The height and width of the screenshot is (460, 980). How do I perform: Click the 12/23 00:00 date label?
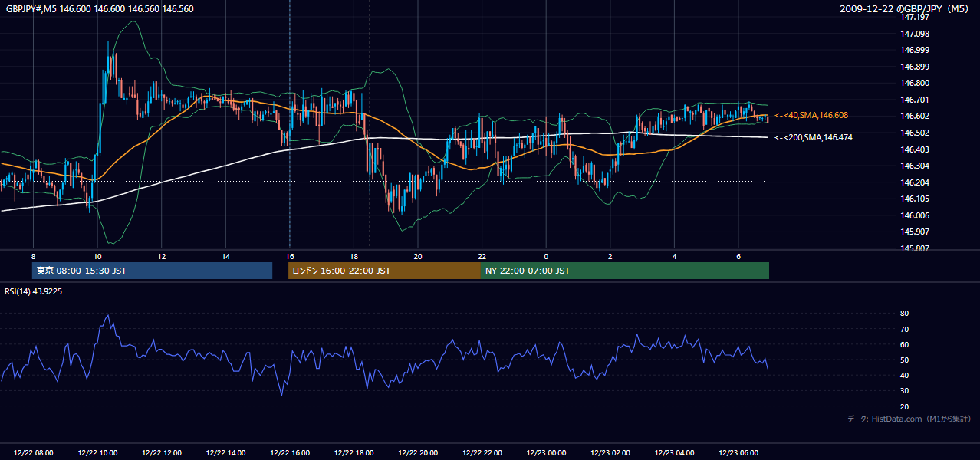(x=546, y=453)
